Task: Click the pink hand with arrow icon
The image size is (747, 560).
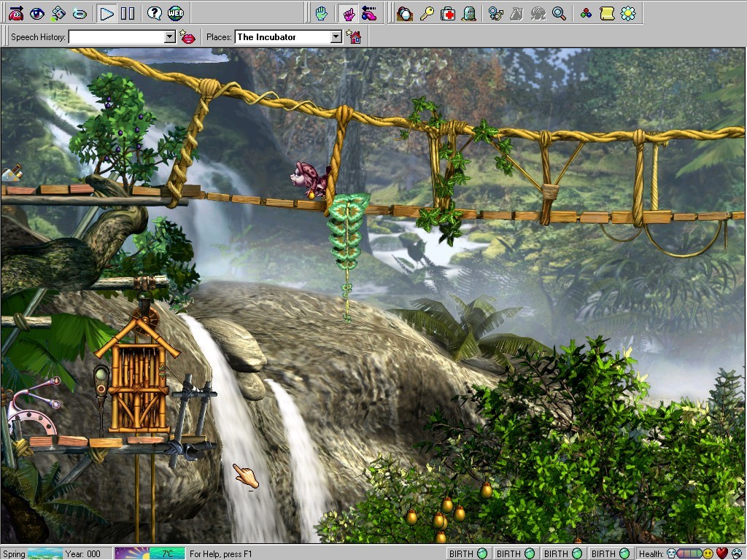Action: tap(369, 13)
